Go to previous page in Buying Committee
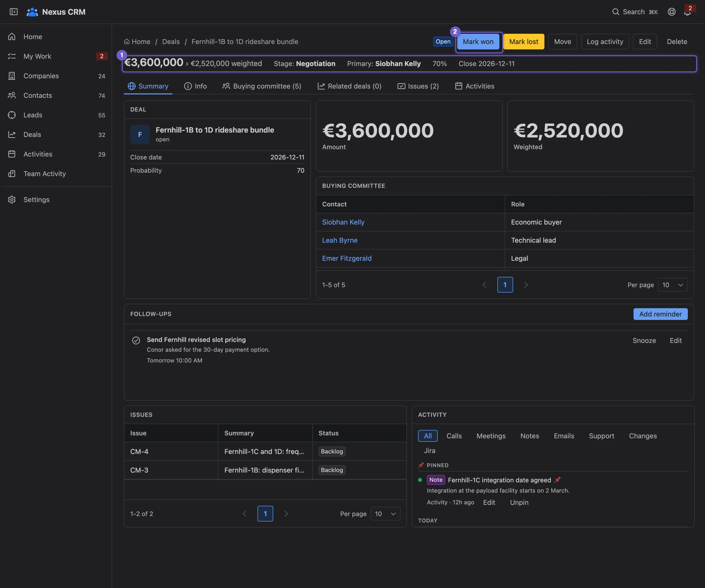 [484, 285]
